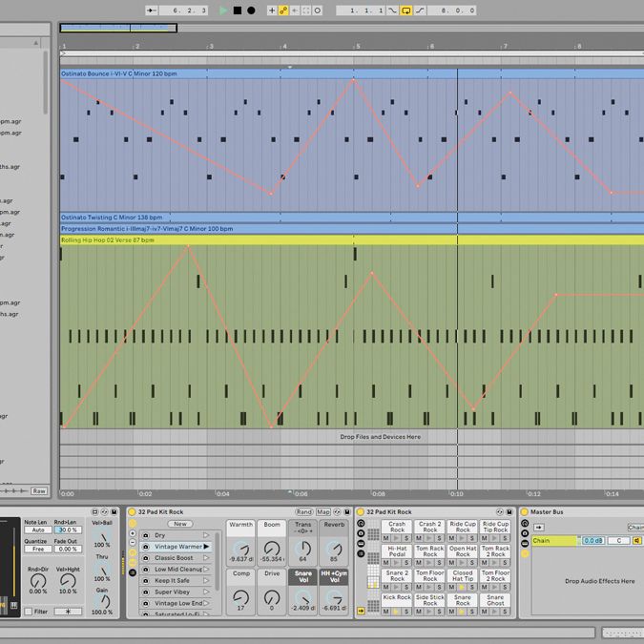Mute the Hi-Hat Pedal pad
The width and height of the screenshot is (644, 644).
pos(385,562)
